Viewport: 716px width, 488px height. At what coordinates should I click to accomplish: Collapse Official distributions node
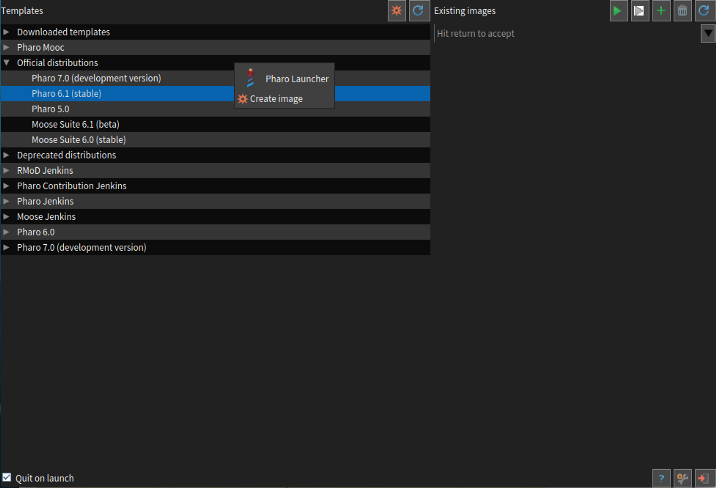click(x=6, y=63)
